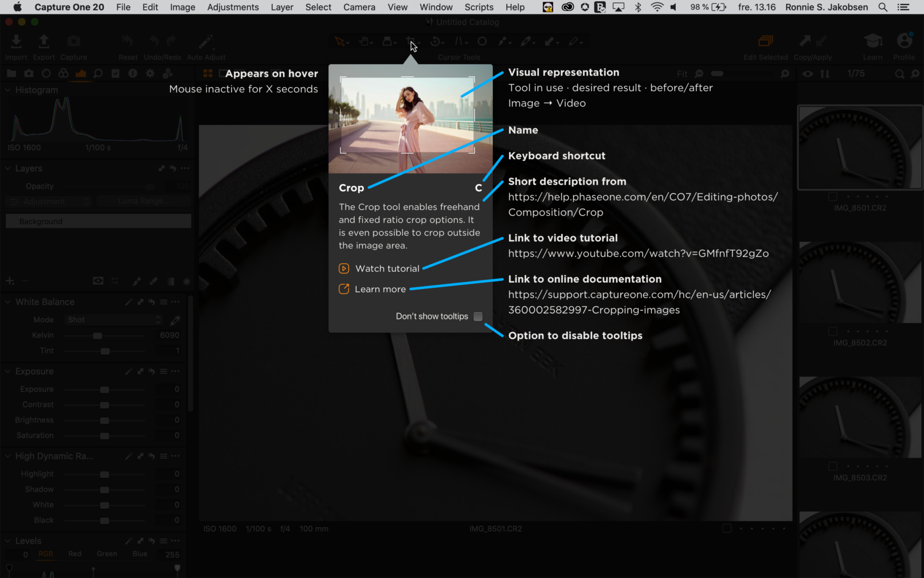The image size is (924, 578).
Task: Click the Watch tutorial link
Action: [x=387, y=268]
